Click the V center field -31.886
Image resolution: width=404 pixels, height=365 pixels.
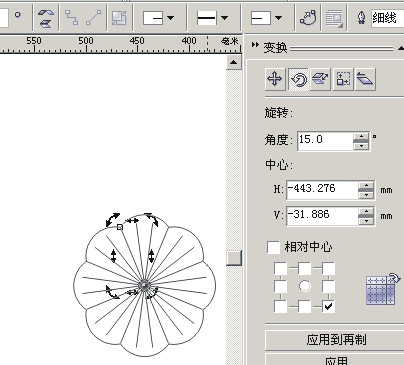pyautogui.click(x=322, y=215)
